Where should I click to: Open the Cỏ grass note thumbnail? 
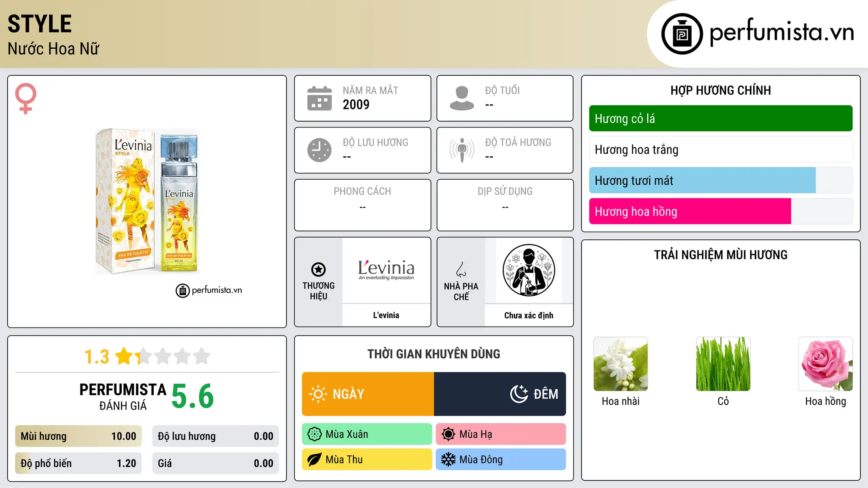(723, 364)
